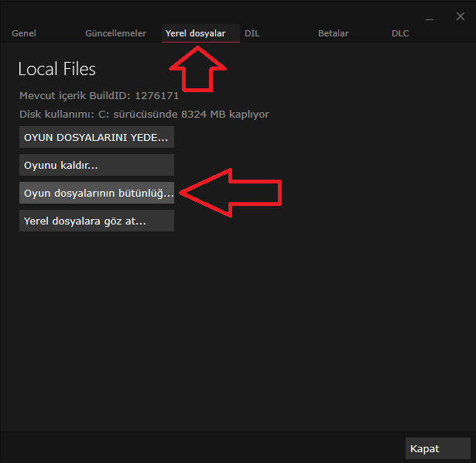Show the DLC tab
Screen dimensions: 476x463
tap(400, 33)
